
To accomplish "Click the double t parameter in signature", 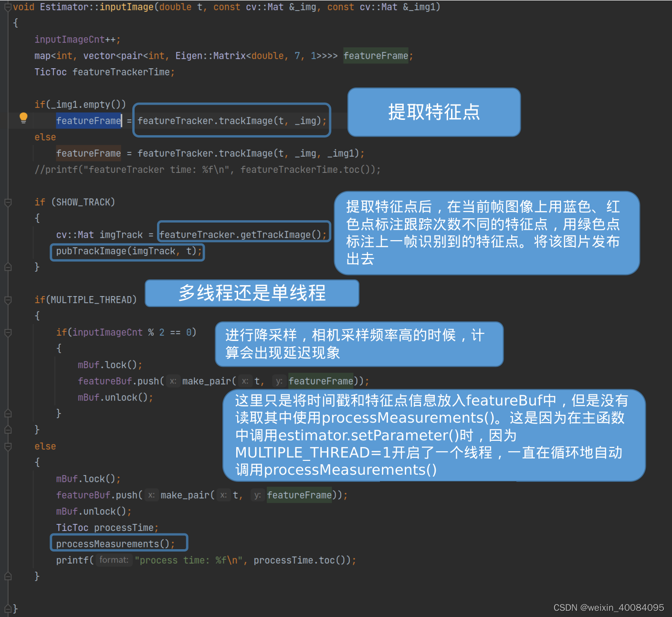I will tap(180, 7).
